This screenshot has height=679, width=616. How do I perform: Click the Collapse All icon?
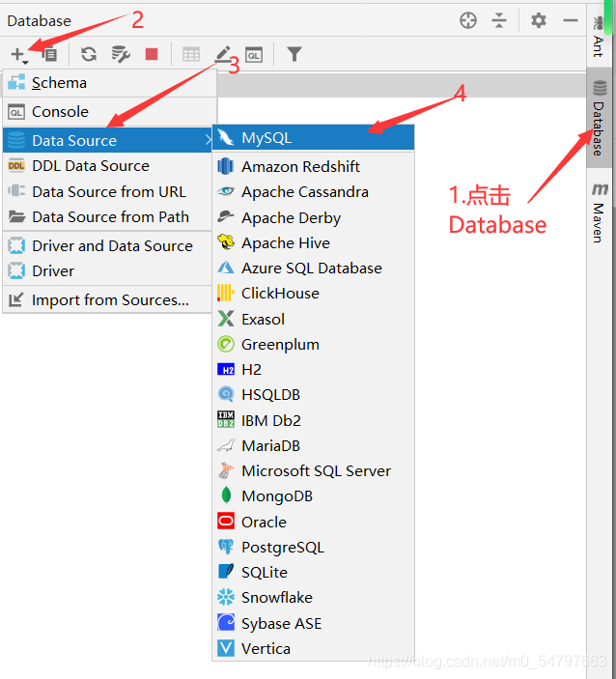click(499, 20)
